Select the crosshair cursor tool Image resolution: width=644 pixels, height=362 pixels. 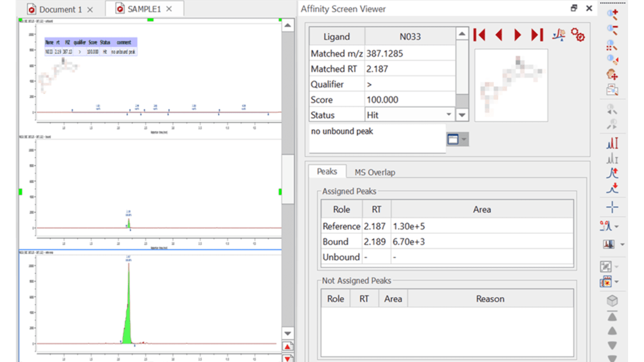612,207
